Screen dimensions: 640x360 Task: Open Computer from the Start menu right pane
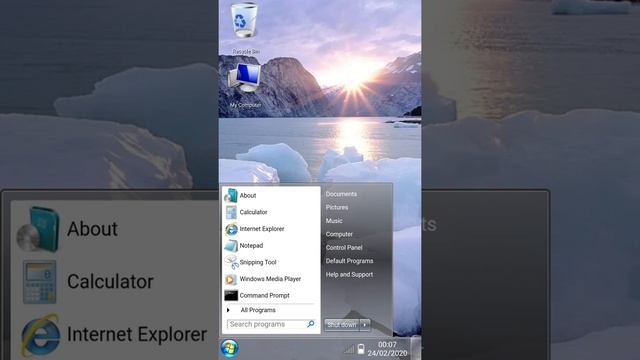coord(339,234)
